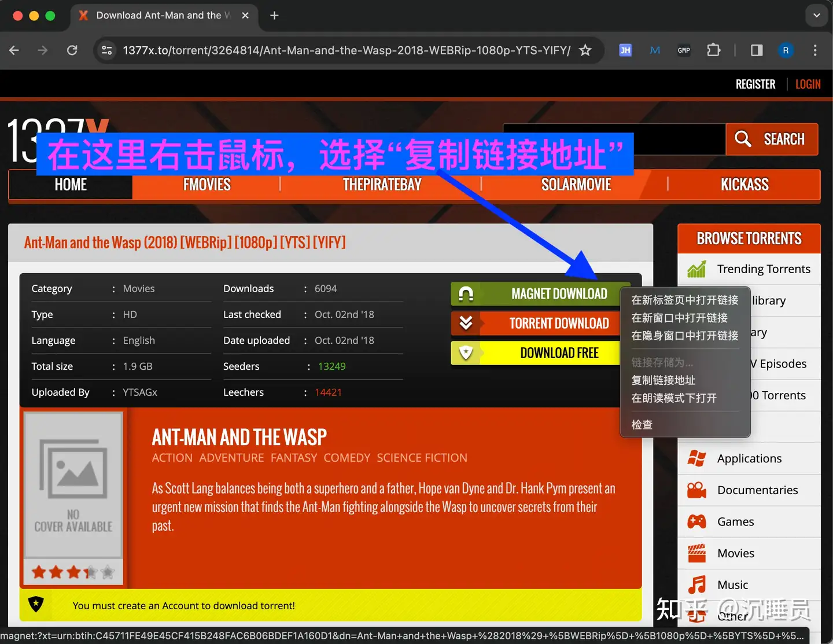
Task: Go back with the browser back arrow
Action: (14, 50)
